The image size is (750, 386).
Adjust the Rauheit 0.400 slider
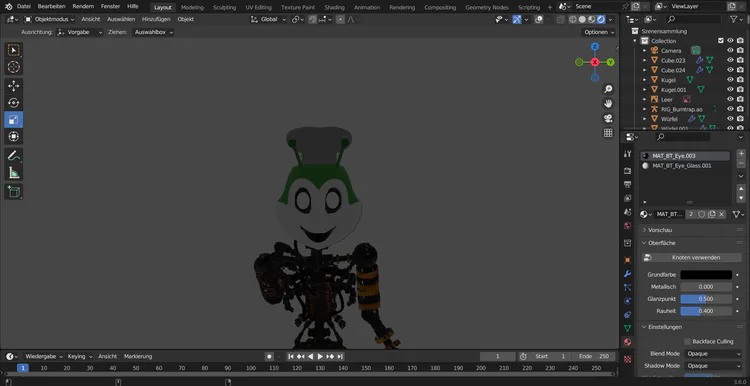point(706,311)
